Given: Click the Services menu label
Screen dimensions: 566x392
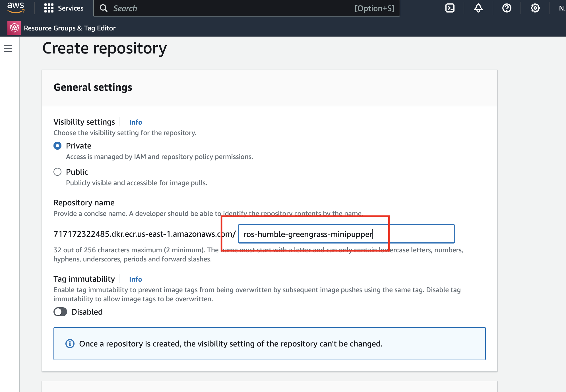Looking at the screenshot, I should [x=71, y=8].
